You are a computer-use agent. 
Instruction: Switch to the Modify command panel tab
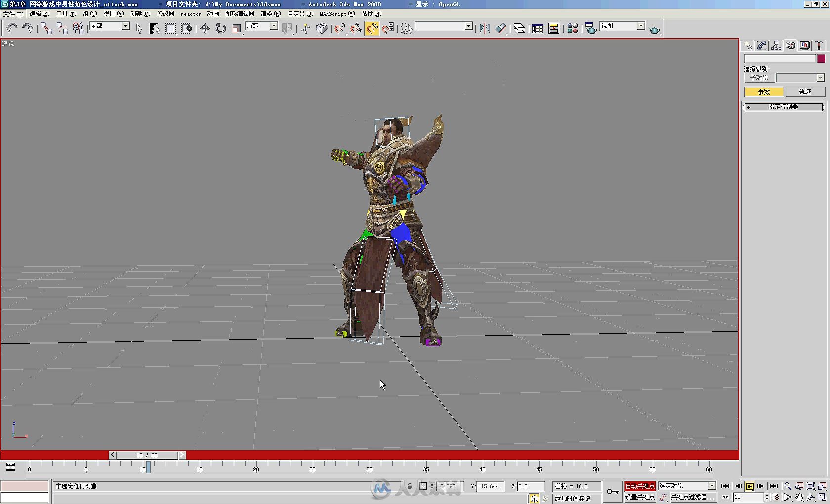pos(762,45)
